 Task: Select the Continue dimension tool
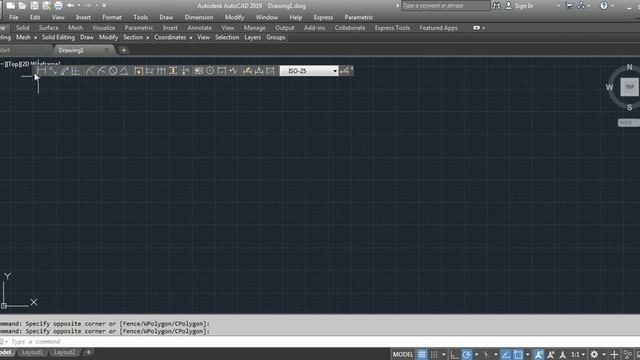(x=161, y=71)
